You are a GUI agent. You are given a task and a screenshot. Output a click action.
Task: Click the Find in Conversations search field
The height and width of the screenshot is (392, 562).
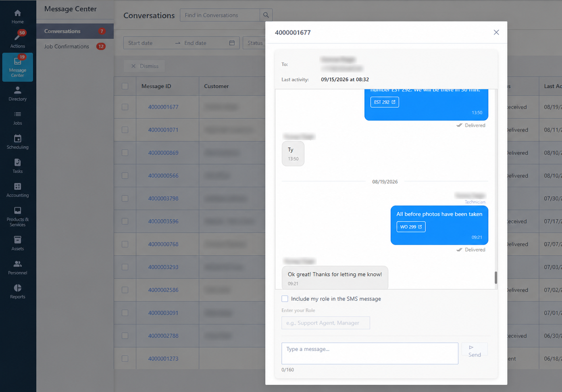[x=220, y=15]
